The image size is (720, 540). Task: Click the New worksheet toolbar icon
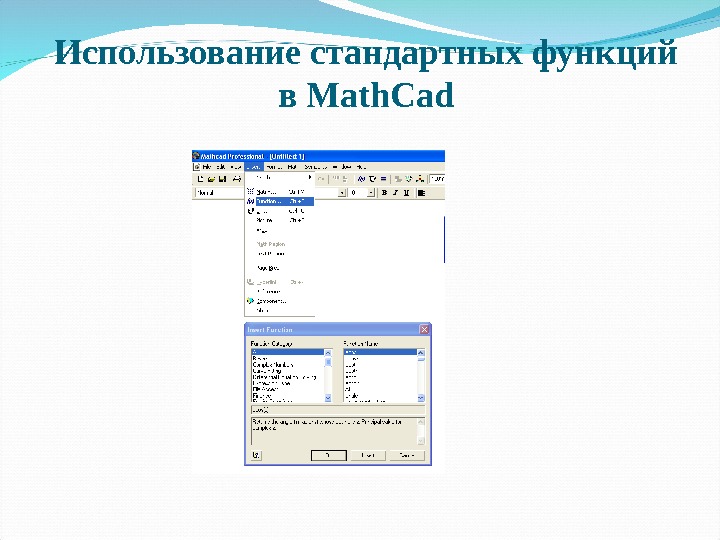pos(200,179)
